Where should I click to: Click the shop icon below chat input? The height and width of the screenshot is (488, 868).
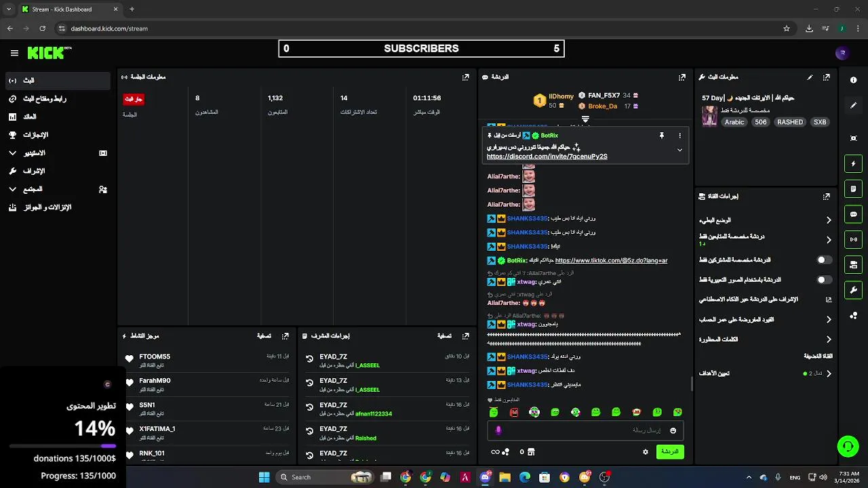point(531,451)
